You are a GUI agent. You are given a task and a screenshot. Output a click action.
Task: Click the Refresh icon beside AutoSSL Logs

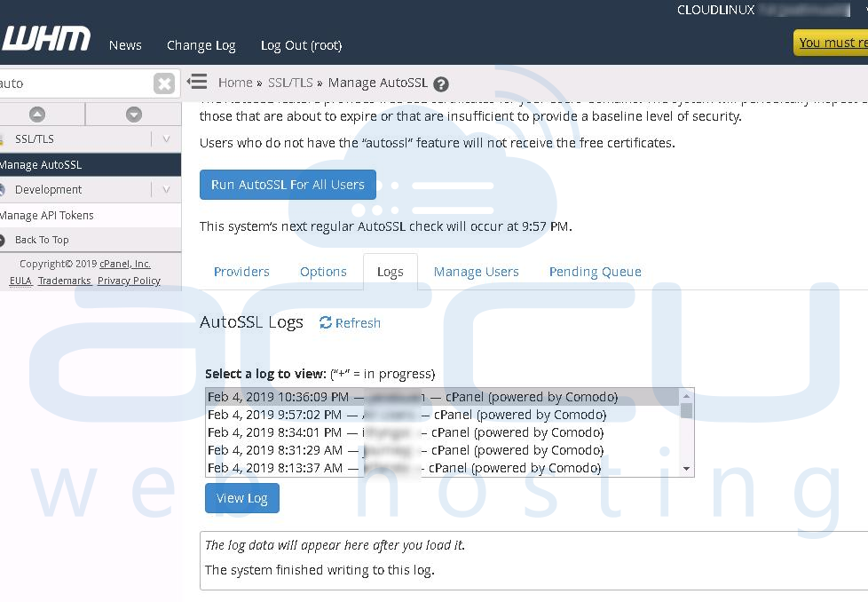click(x=326, y=322)
